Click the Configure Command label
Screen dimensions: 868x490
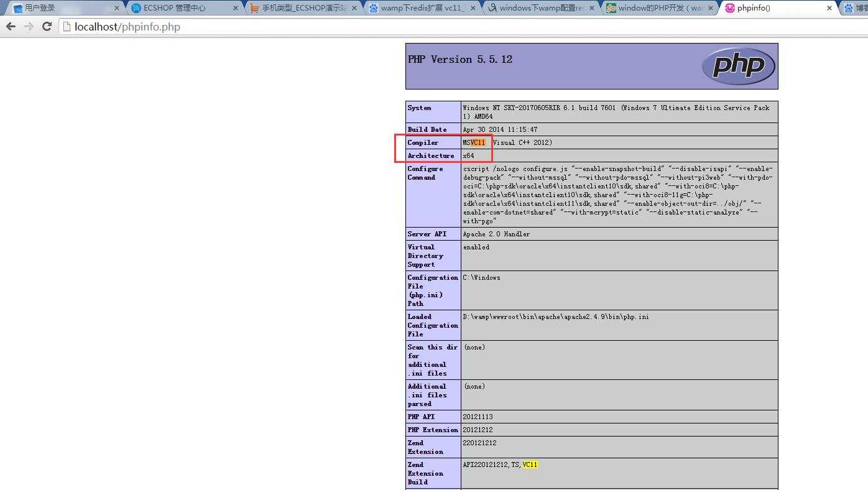click(425, 173)
